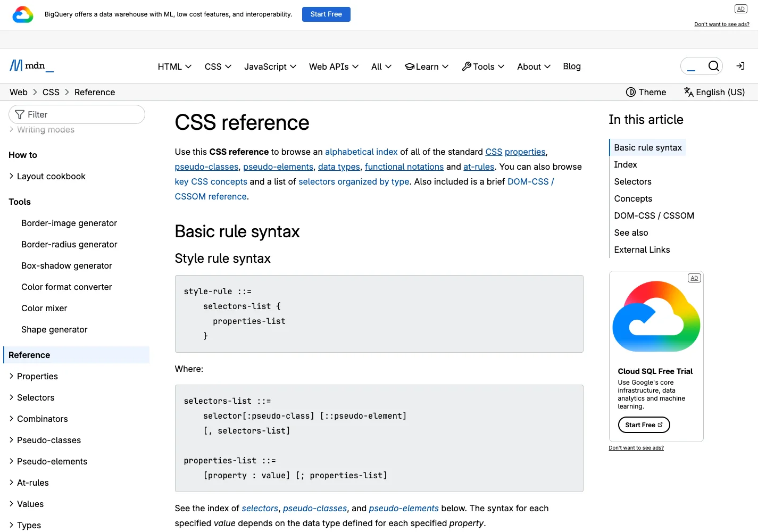This screenshot has width=766, height=532.
Task: Click the Reference breadcrumb
Action: click(x=95, y=92)
